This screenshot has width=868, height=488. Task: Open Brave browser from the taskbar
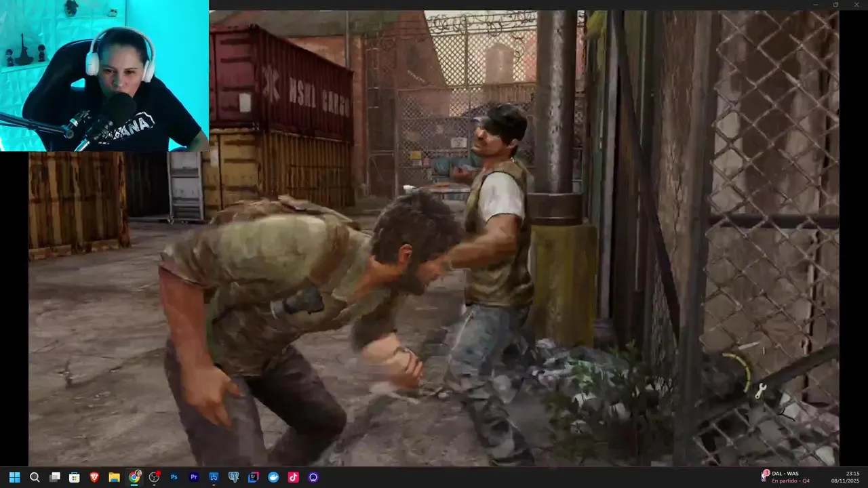[x=94, y=477]
